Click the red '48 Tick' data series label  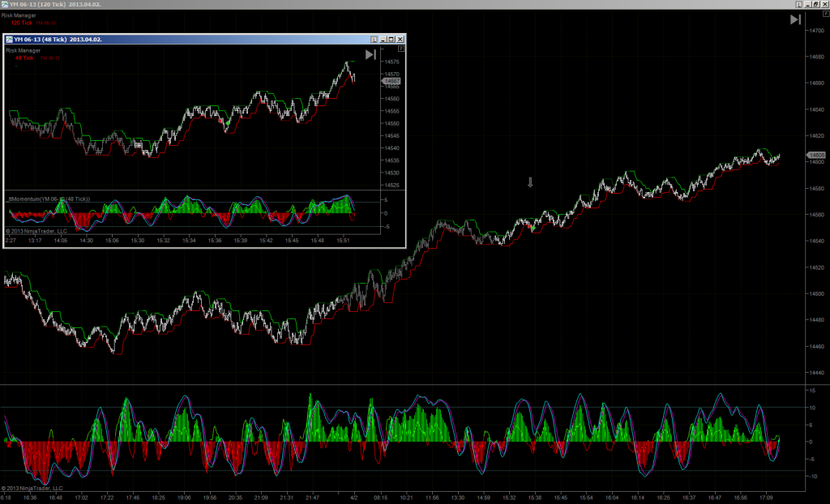[24, 58]
